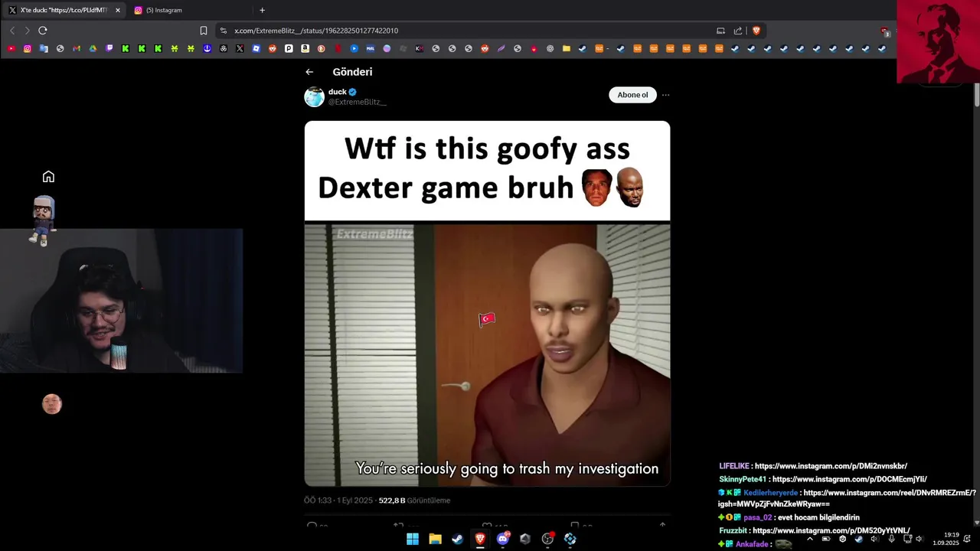Open Steam from the taskbar

[x=457, y=539]
